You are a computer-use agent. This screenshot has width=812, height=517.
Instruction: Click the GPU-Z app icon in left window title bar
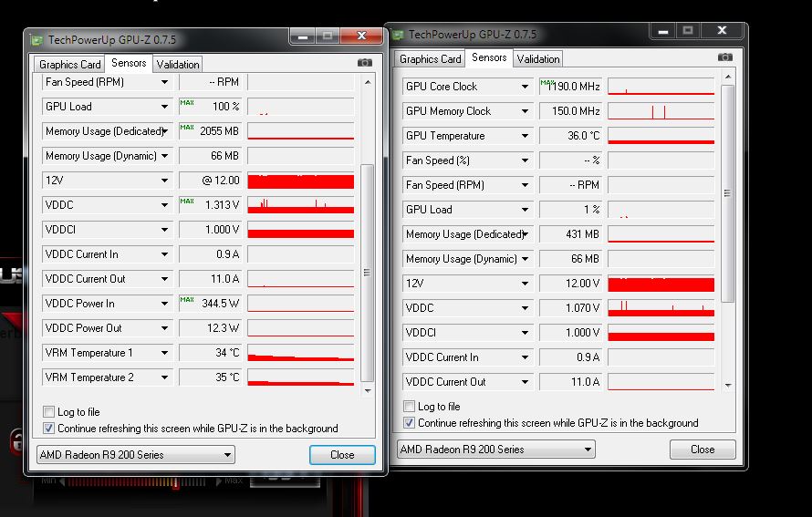[36, 40]
